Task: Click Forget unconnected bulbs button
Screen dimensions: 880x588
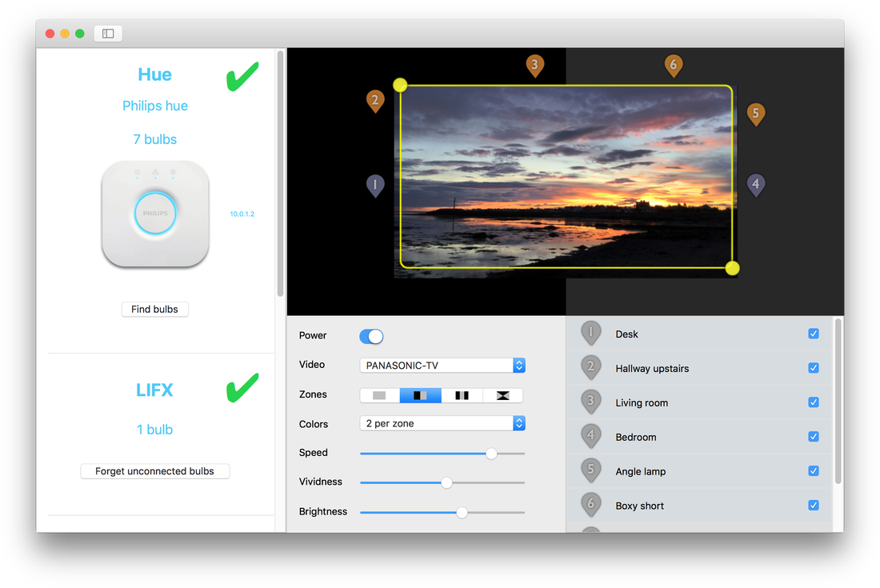Action: click(155, 471)
